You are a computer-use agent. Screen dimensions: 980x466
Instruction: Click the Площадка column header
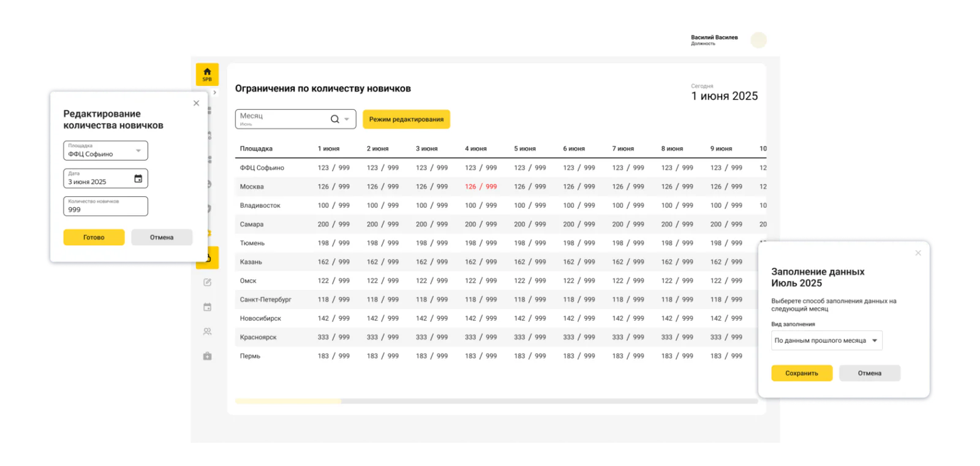coord(256,148)
